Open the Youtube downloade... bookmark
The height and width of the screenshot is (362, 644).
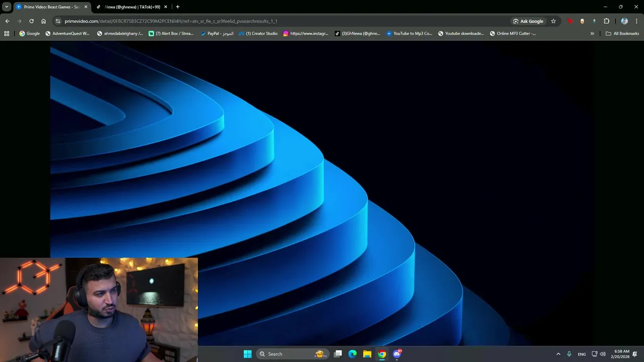[461, 34]
